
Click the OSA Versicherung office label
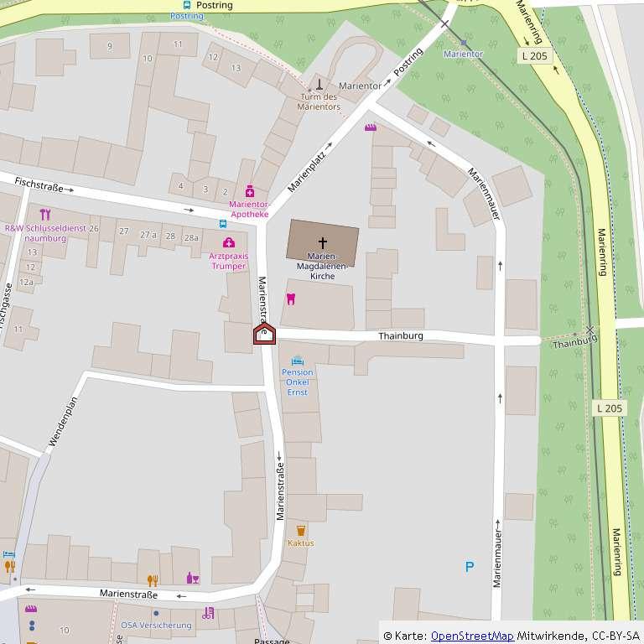click(x=156, y=625)
